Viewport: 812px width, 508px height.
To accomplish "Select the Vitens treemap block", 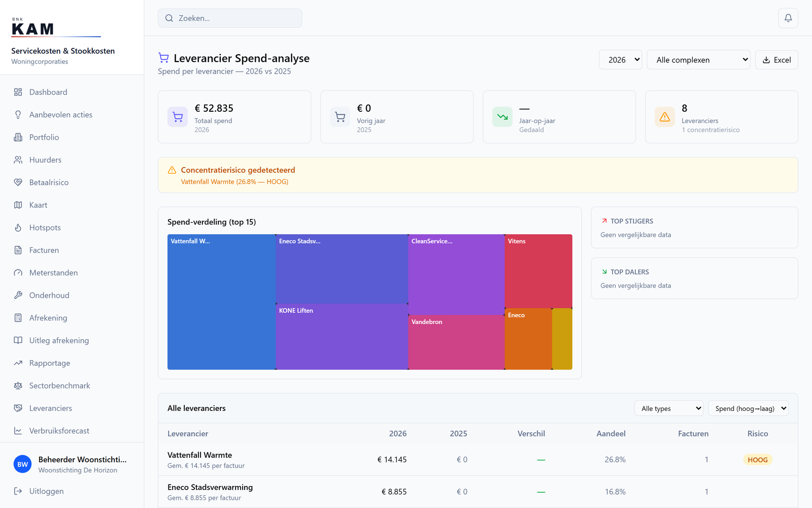I will (538, 271).
